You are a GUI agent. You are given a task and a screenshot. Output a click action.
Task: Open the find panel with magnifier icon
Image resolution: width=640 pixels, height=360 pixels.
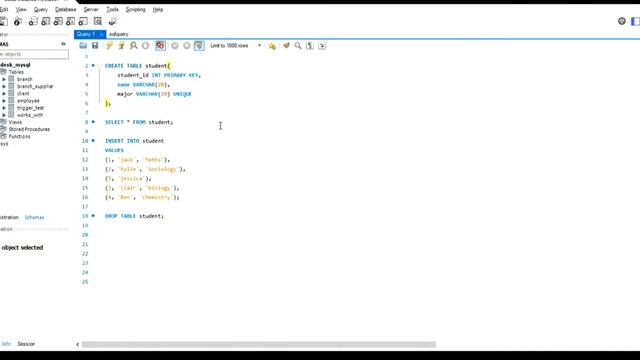(x=298, y=46)
